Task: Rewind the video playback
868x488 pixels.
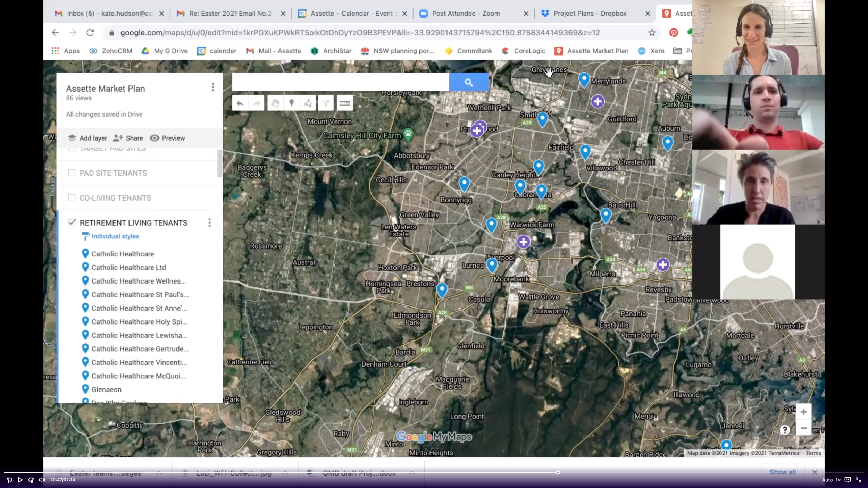Action: [x=9, y=480]
